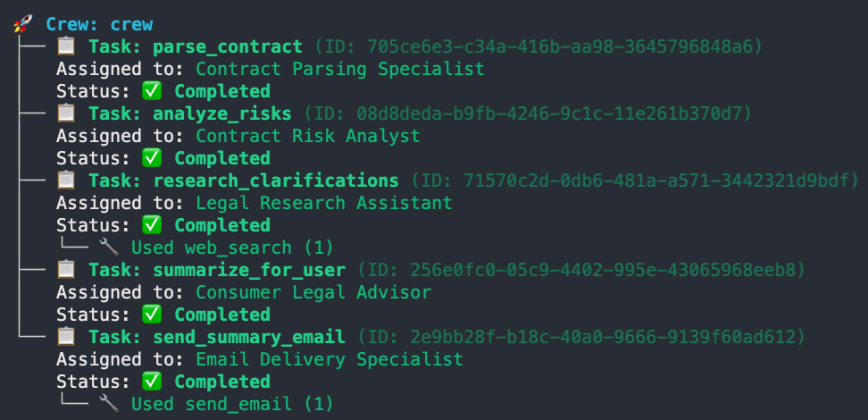This screenshot has height=420, width=868.
Task: Click the wrench icon beside Used web_search
Action: pos(109,248)
